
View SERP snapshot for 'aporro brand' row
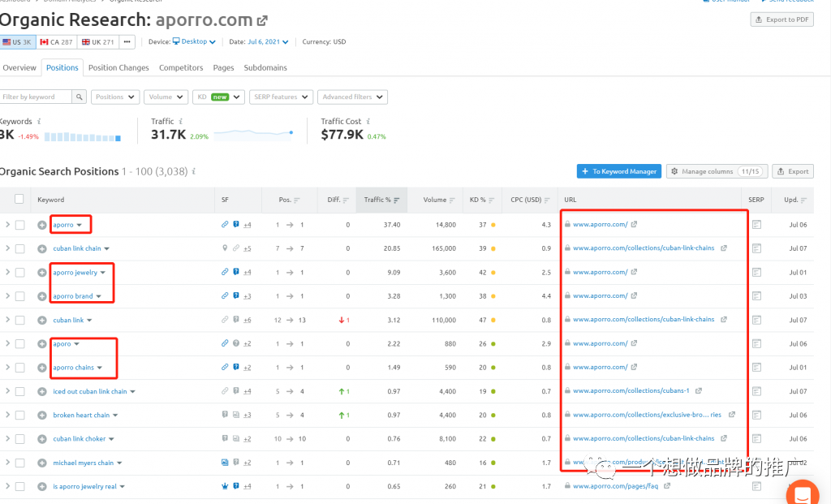coord(756,296)
